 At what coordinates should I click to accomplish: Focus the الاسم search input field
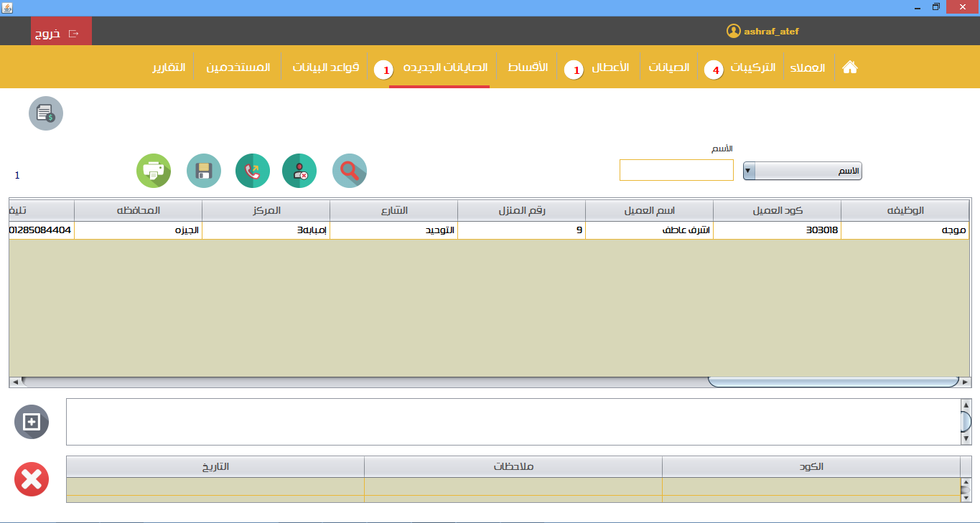tap(676, 170)
